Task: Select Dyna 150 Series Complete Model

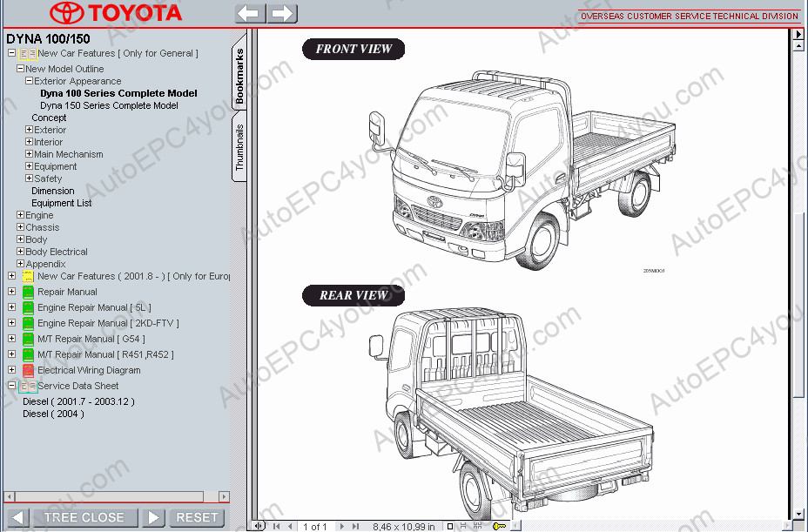Action: click(109, 105)
